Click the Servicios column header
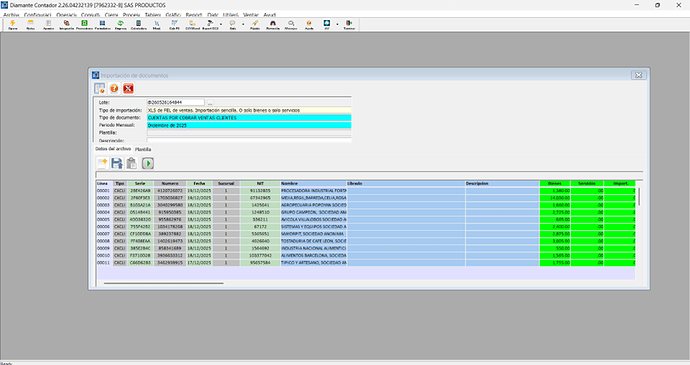This screenshot has height=365, width=690. (x=587, y=183)
